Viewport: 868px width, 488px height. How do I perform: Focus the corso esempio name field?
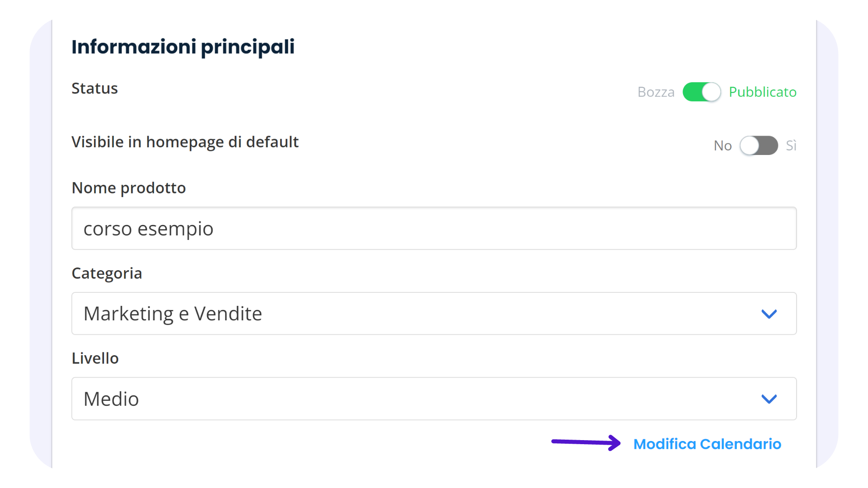(433, 229)
